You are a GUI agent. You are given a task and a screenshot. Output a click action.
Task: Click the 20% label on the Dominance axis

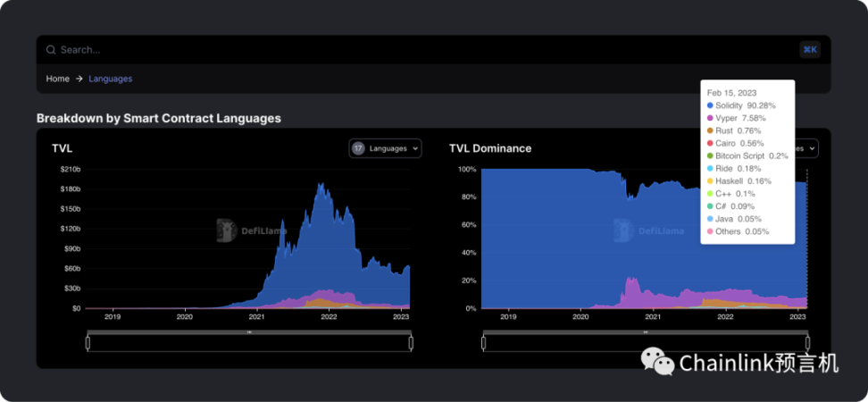coord(469,281)
